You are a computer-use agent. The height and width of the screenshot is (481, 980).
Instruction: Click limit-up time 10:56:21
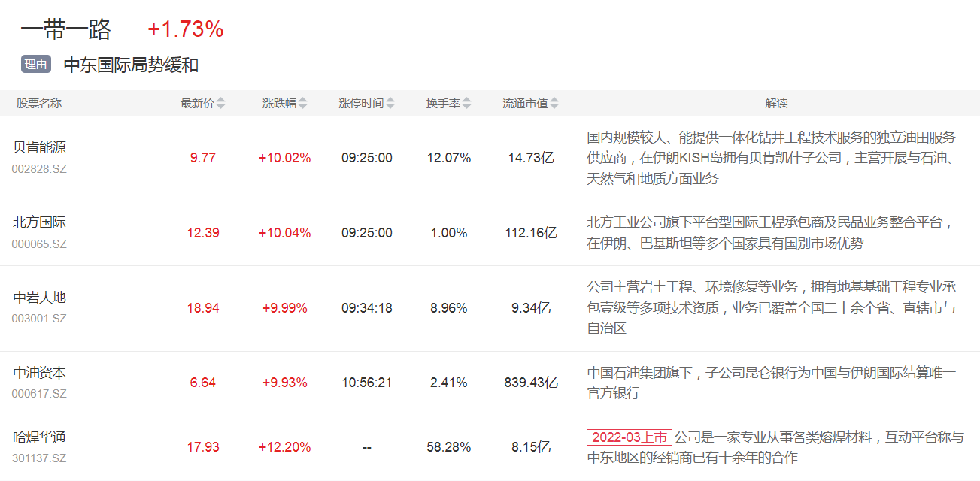(x=367, y=383)
